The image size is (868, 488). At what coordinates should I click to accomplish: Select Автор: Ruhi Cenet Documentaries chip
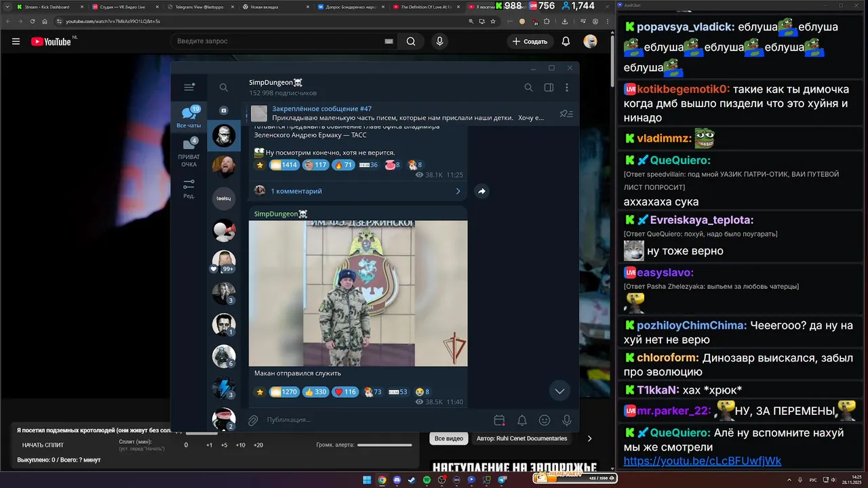pos(521,439)
